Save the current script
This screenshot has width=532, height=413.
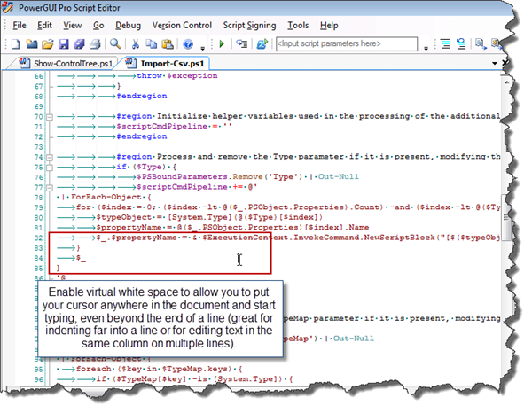pyautogui.click(x=64, y=44)
